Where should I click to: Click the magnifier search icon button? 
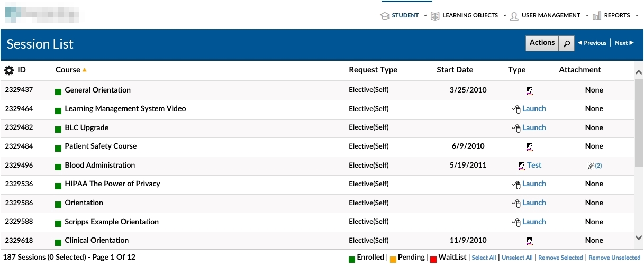[566, 43]
